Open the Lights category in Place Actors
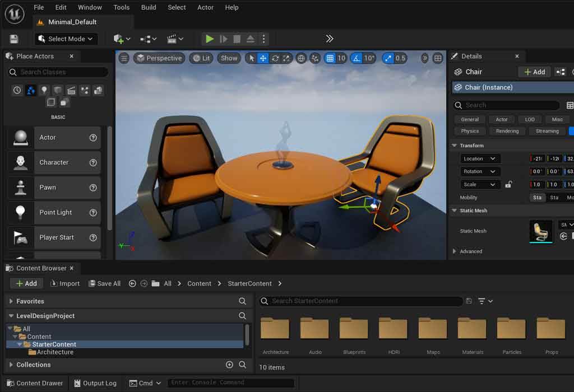Image resolution: width=574 pixels, height=392 pixels. tap(44, 90)
